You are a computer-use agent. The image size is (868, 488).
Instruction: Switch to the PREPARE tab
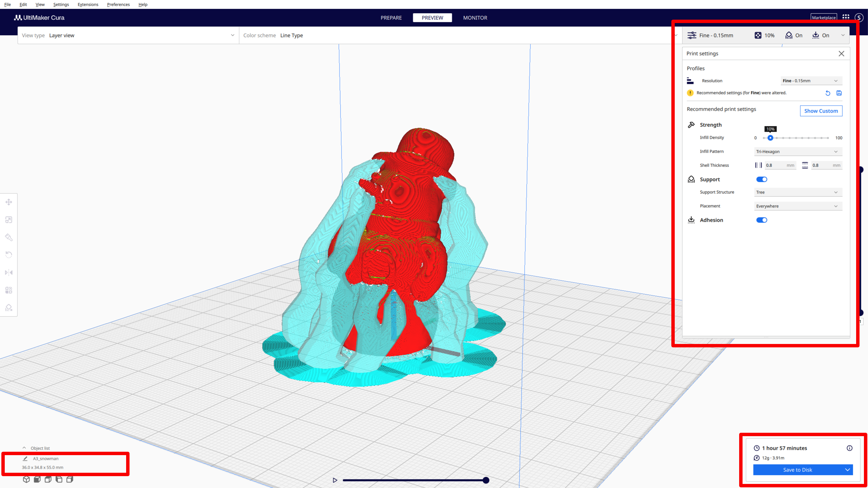click(x=391, y=18)
